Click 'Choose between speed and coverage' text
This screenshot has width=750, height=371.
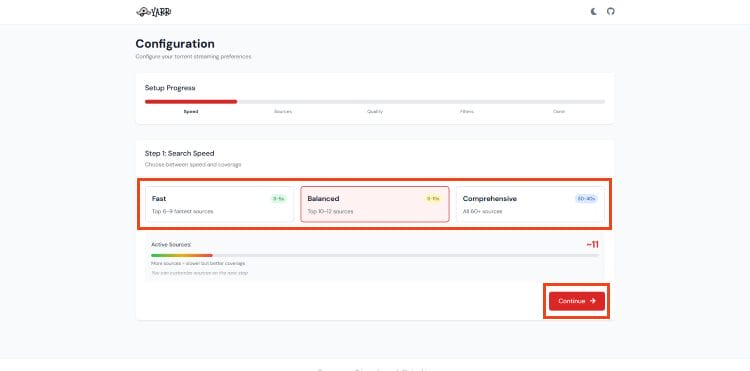click(193, 164)
